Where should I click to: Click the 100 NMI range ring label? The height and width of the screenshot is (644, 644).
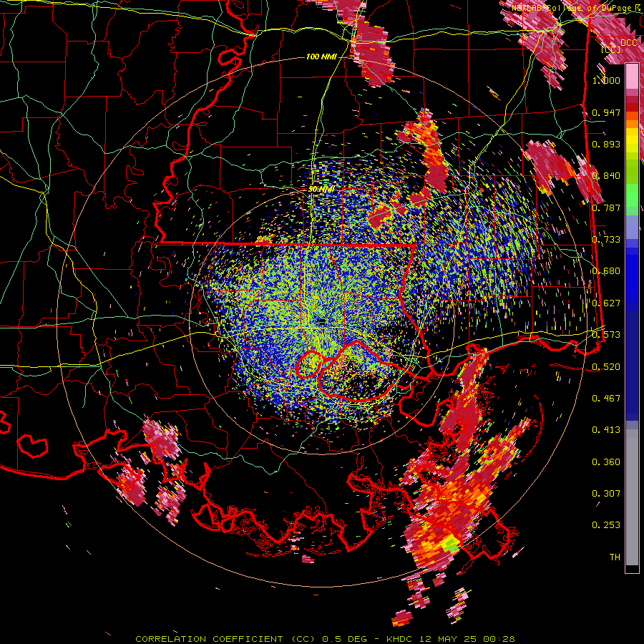pos(321,57)
